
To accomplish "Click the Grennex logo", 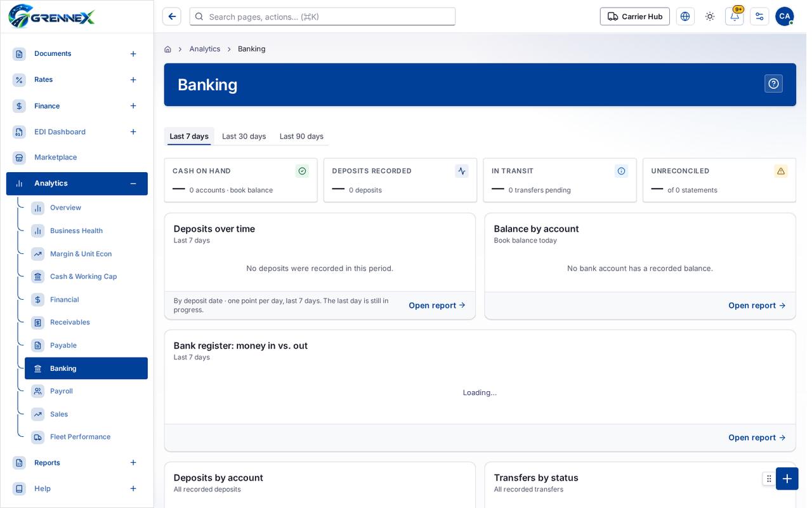I will point(51,17).
